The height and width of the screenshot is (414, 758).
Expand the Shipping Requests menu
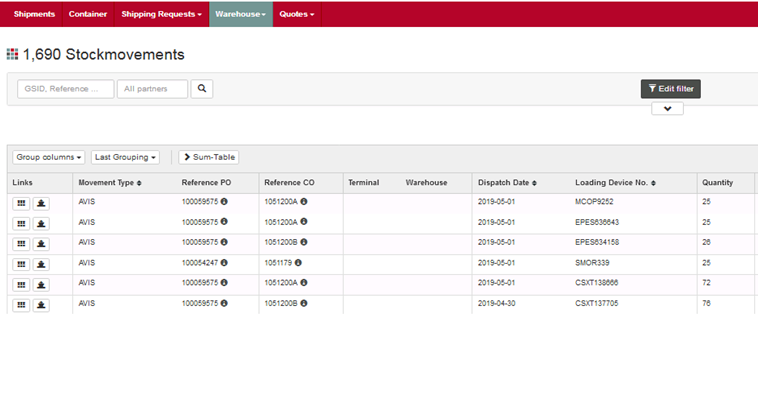(161, 14)
